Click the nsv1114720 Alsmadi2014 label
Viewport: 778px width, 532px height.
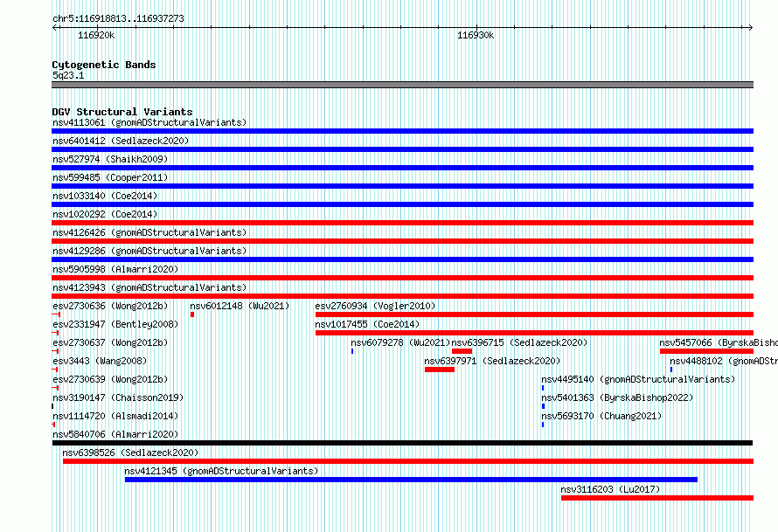coord(115,416)
